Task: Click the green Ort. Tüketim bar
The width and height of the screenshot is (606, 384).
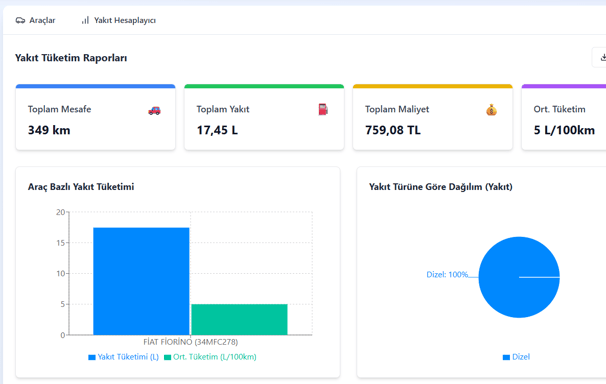Action: click(x=239, y=319)
